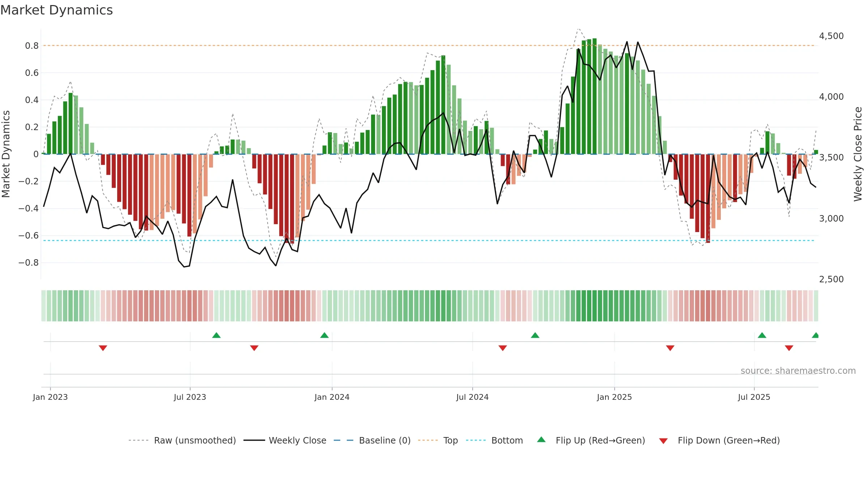Click the green Flip Up marker near December 2023
The image size is (868, 488).
click(x=324, y=335)
